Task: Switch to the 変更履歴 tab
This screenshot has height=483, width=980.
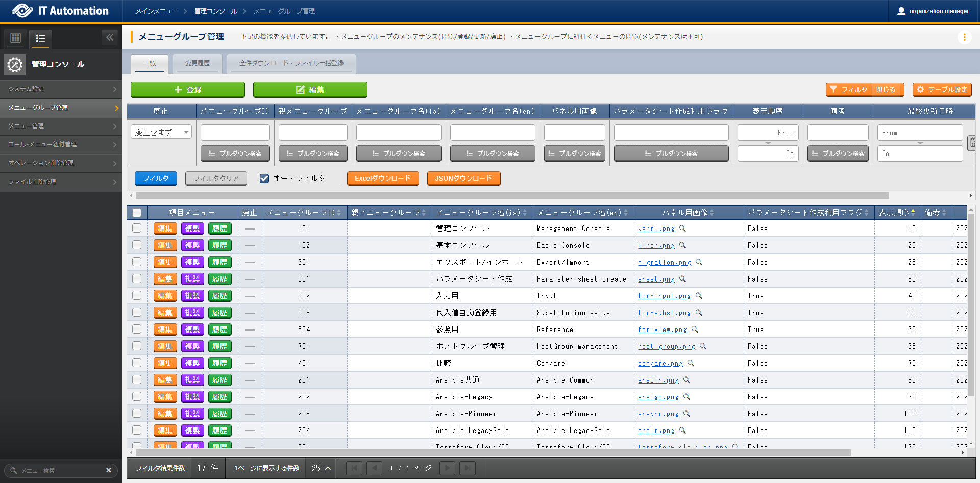Action: [198, 63]
